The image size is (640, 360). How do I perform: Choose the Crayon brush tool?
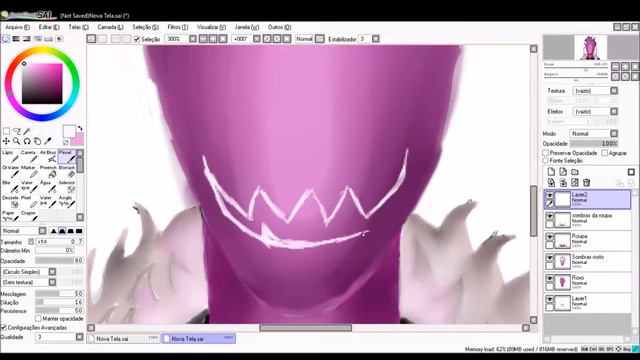[29, 216]
